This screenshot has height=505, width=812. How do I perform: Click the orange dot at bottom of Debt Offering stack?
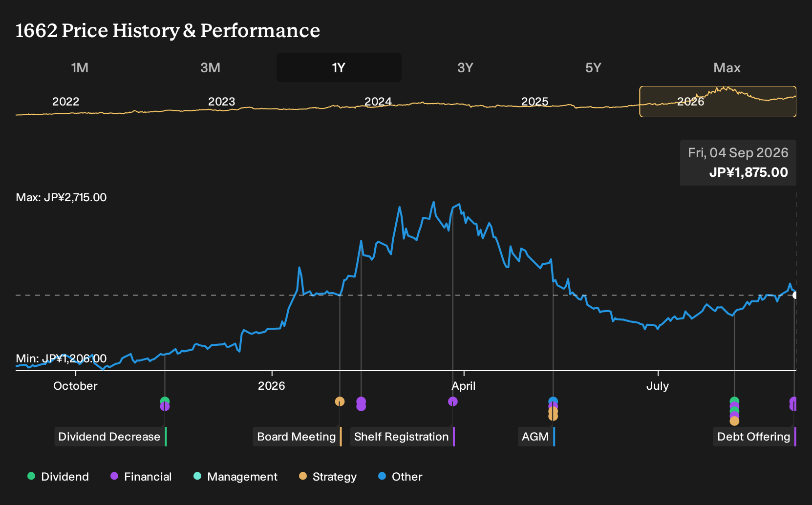[734, 421]
